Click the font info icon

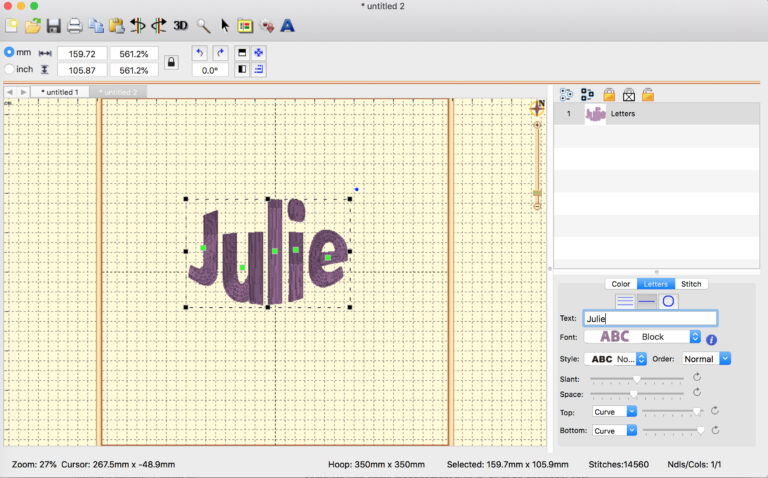pos(712,339)
